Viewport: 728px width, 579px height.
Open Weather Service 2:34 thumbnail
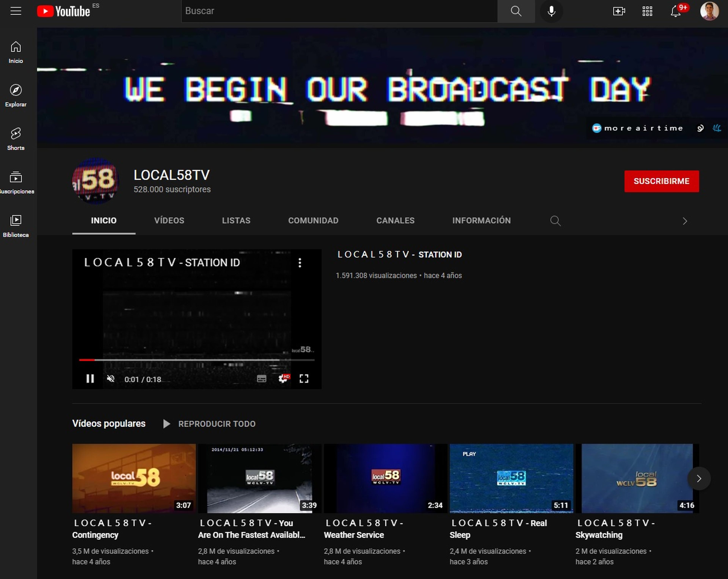[x=385, y=478]
